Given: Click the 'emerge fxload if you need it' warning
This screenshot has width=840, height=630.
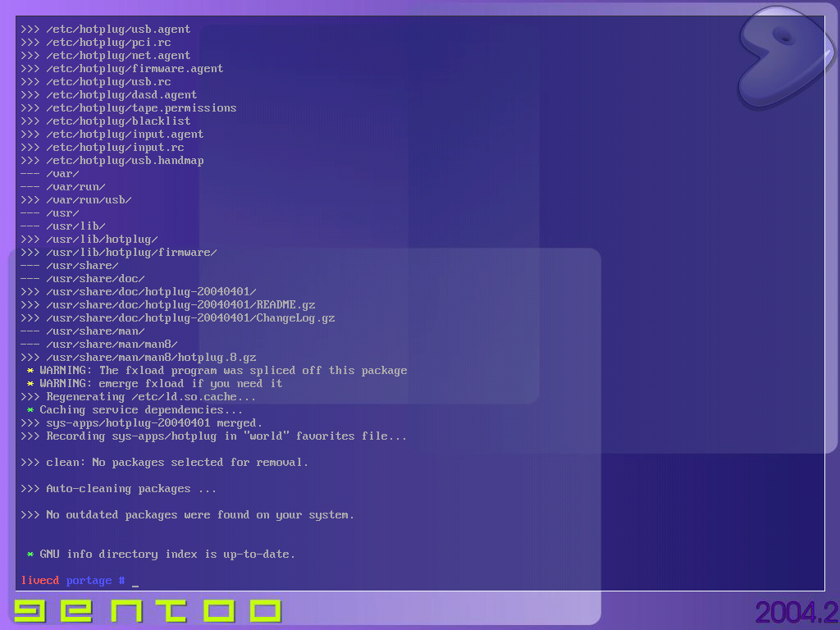Looking at the screenshot, I should [x=155, y=384].
